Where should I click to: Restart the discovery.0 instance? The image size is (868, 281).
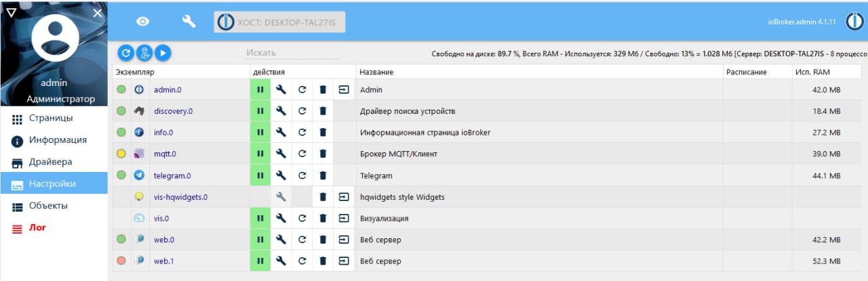pyautogui.click(x=302, y=111)
